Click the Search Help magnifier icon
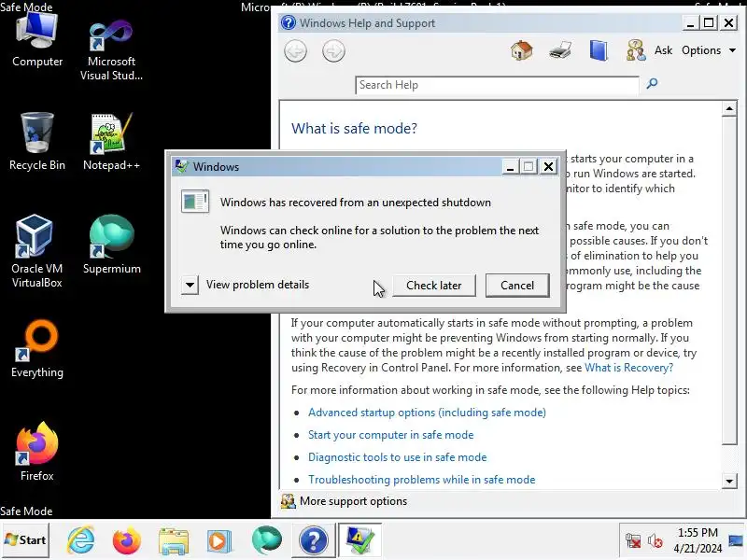Image resolution: width=747 pixels, height=560 pixels. [652, 84]
